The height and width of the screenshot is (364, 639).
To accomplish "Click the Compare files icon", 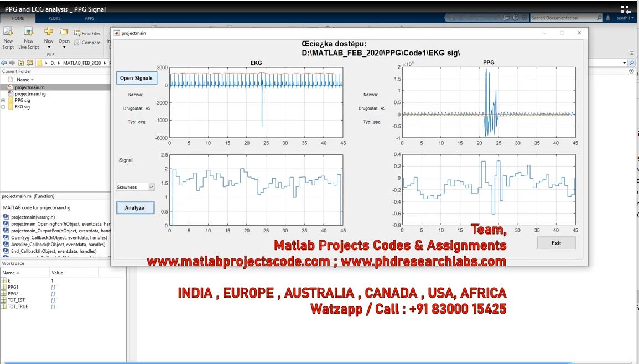I will (x=77, y=42).
